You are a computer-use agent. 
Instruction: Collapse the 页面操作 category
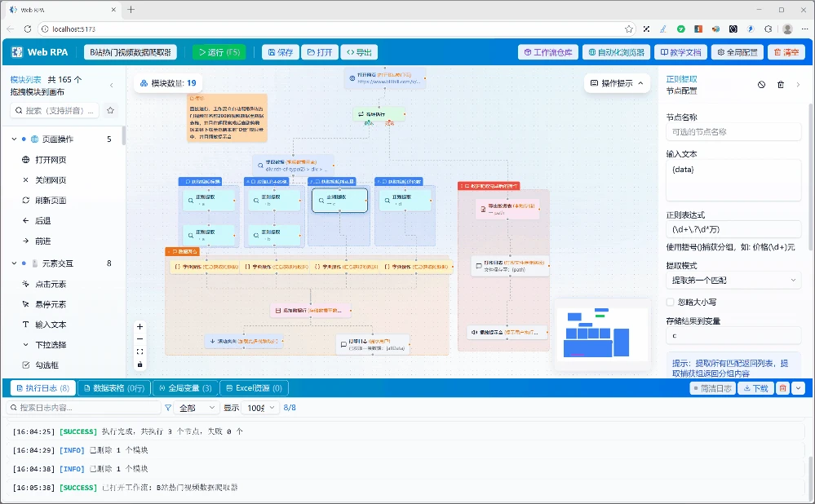coord(14,139)
